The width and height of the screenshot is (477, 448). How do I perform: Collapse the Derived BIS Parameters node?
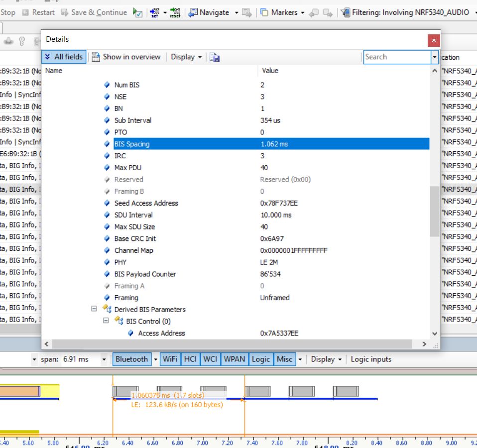(x=94, y=309)
